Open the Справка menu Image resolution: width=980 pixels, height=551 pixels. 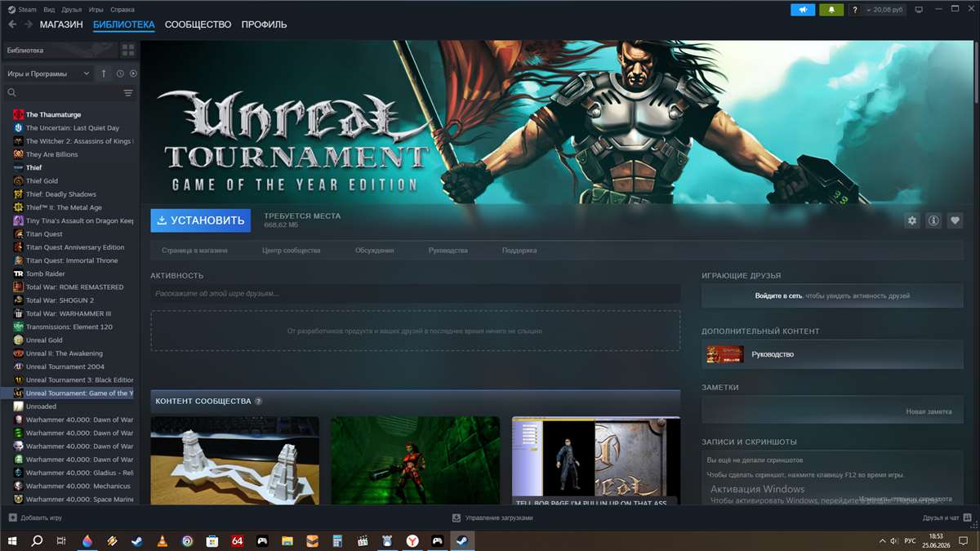(x=122, y=10)
